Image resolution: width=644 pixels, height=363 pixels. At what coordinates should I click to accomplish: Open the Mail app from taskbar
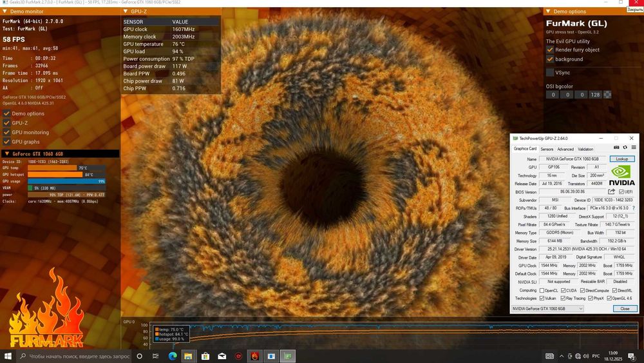(222, 356)
